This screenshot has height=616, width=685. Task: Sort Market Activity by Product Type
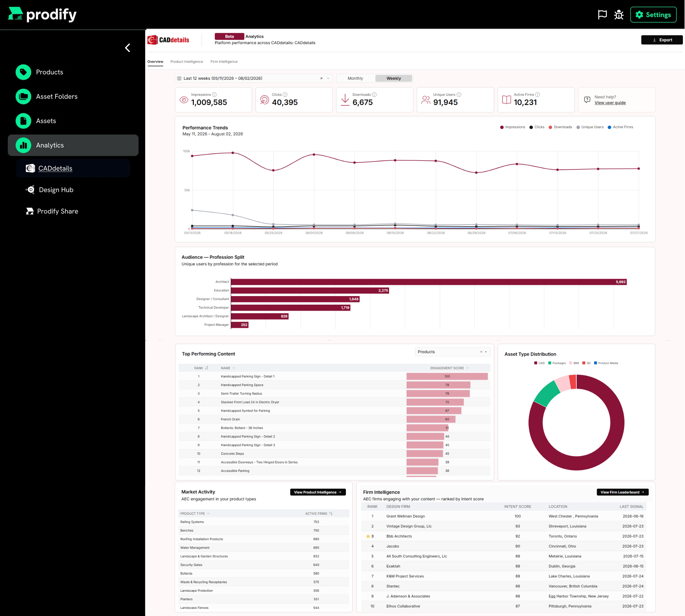pos(195,514)
